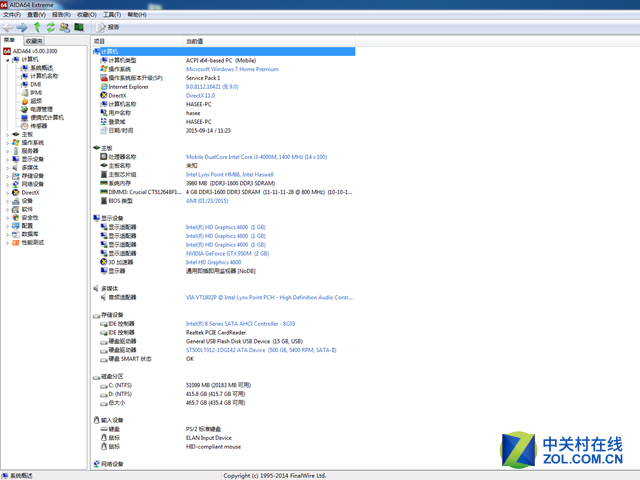Screen dimensions: 640x480
Task: Expand the 存储设备 tree node arrow
Action: point(7,176)
